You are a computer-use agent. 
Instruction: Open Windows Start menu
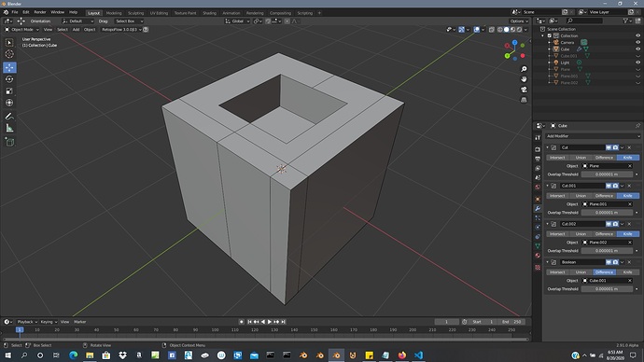[7, 355]
